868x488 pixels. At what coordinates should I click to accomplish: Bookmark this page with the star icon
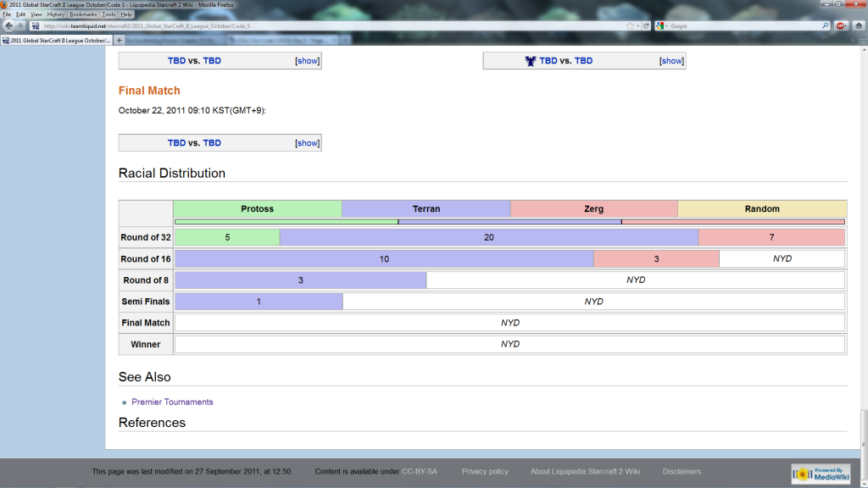pyautogui.click(x=630, y=26)
